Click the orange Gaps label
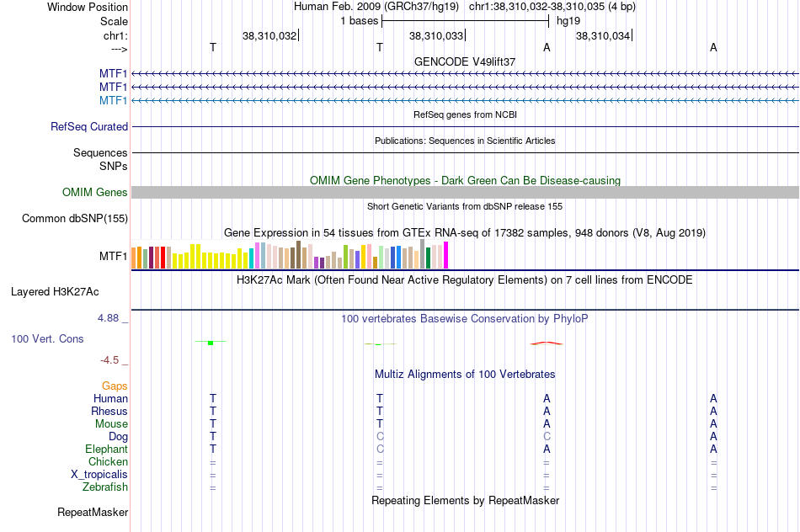 115,386
